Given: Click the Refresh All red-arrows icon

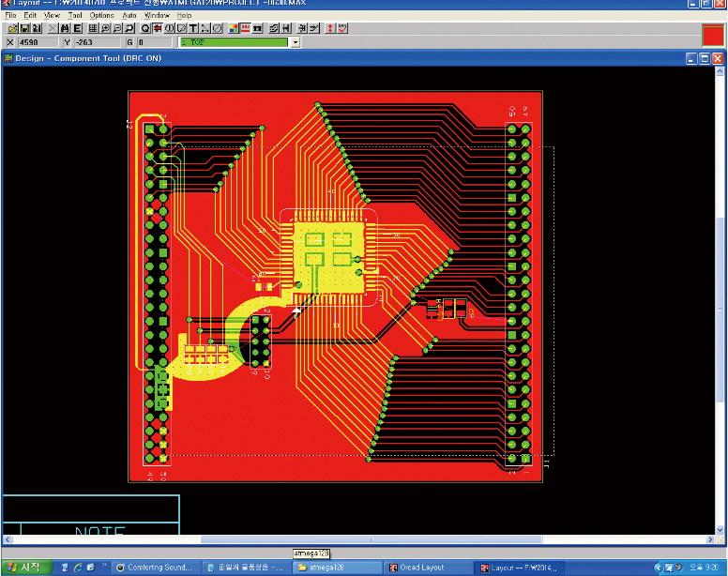Looking at the screenshot, I should tap(330, 28).
